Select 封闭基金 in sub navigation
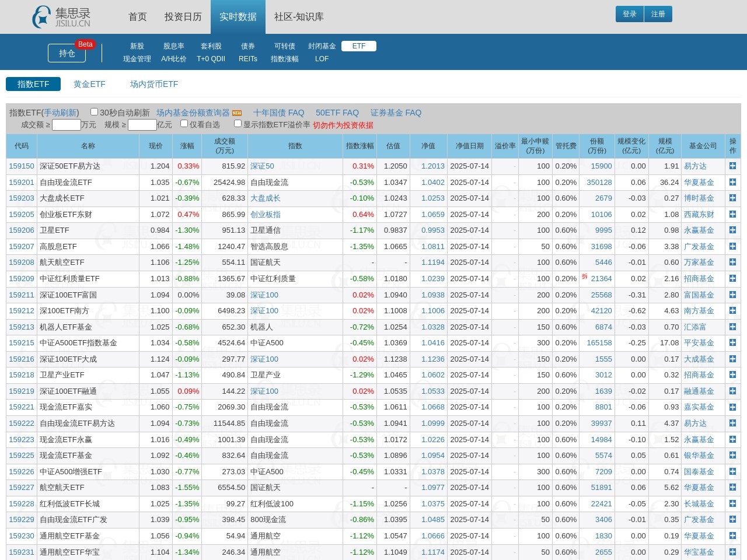747x560 pixels. pyautogui.click(x=322, y=46)
